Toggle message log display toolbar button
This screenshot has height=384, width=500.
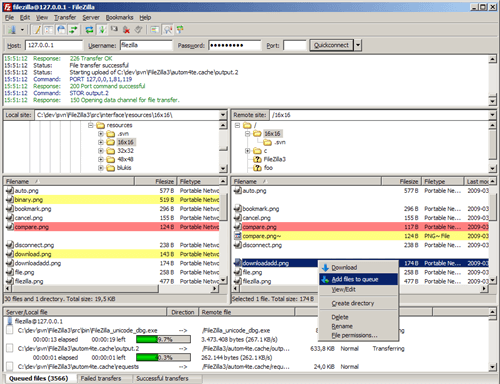point(37,30)
